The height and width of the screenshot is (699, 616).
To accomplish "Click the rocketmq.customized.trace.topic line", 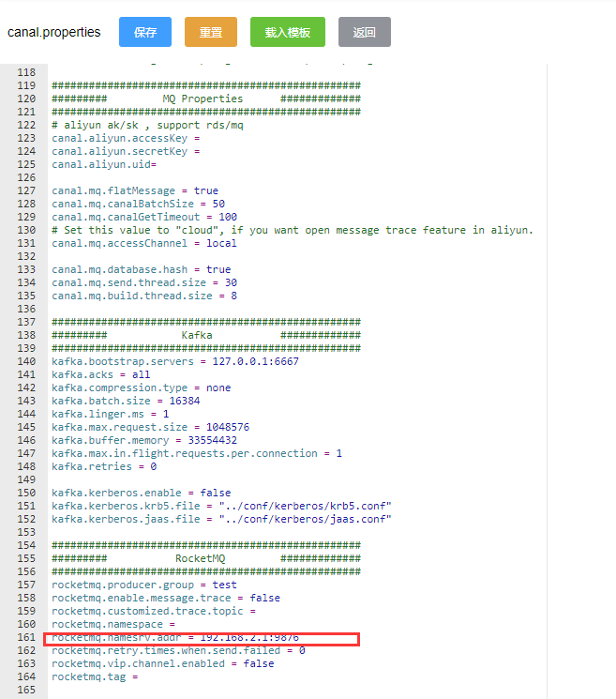I will 154,611.
